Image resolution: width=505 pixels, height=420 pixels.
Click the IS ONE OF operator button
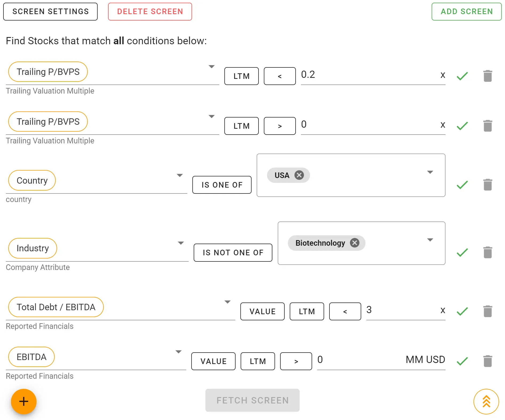pyautogui.click(x=222, y=185)
